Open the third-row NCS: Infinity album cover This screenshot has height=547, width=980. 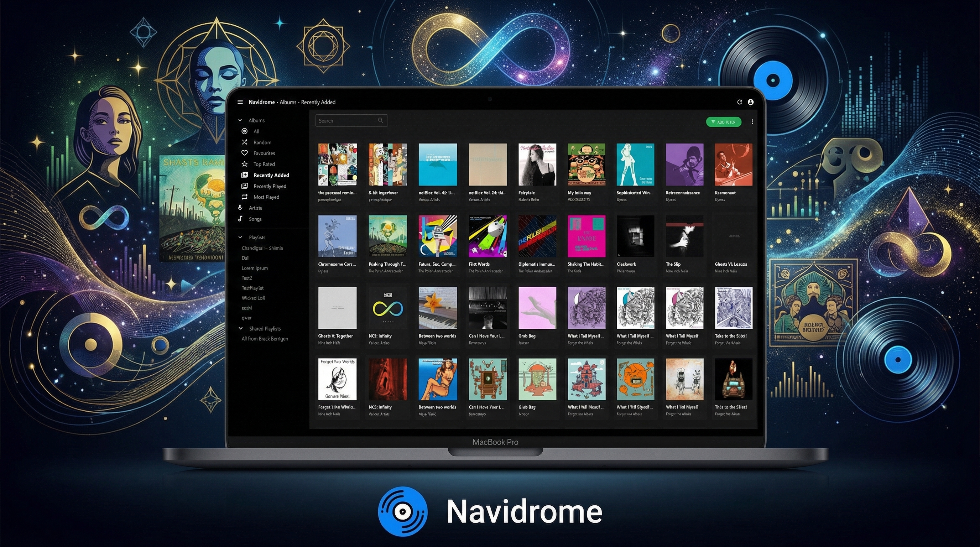pyautogui.click(x=388, y=308)
